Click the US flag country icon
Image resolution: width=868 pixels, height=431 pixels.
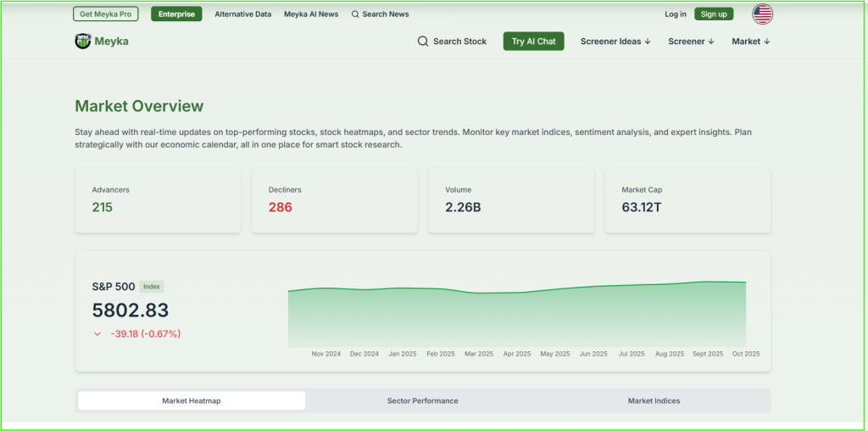762,14
